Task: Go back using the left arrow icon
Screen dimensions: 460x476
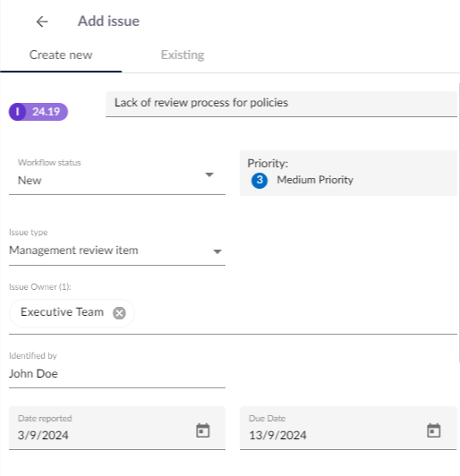Action: (x=42, y=21)
